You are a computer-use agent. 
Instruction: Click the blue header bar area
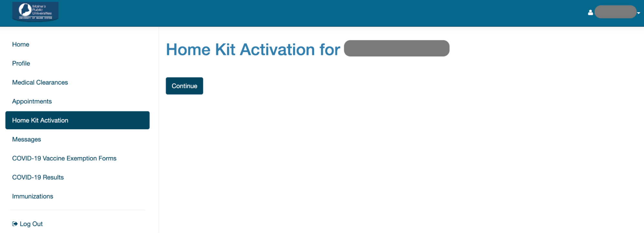322,13
